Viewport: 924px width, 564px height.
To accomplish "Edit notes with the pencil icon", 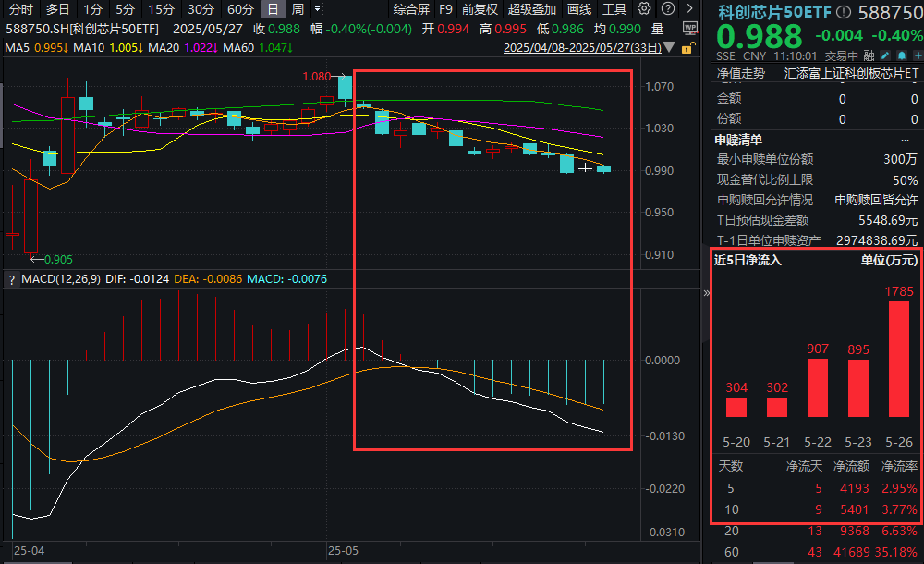I will (885, 55).
